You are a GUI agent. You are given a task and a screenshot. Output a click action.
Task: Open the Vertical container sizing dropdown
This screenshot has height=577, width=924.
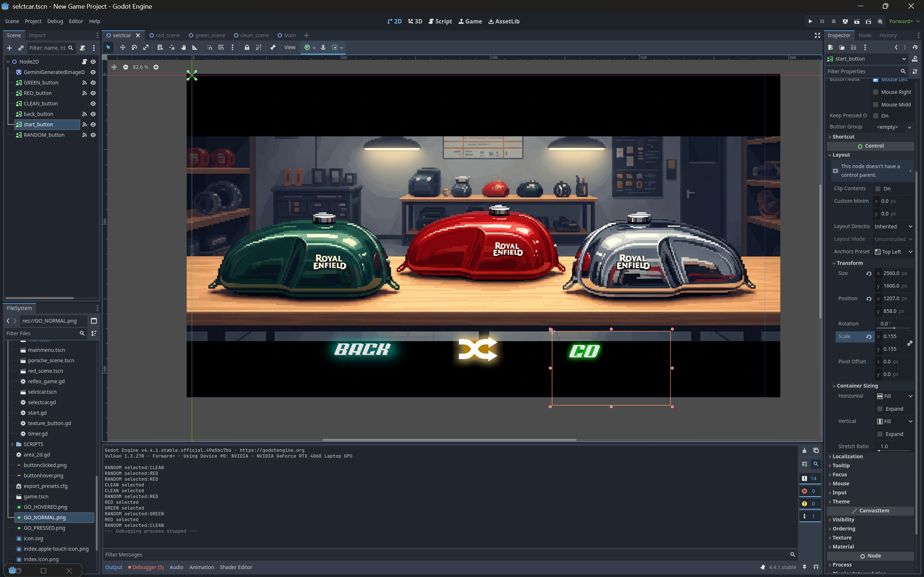[x=895, y=421]
